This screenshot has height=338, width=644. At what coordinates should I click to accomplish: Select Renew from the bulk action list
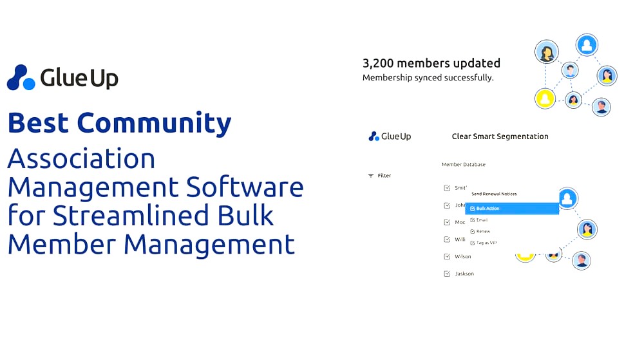(x=480, y=232)
